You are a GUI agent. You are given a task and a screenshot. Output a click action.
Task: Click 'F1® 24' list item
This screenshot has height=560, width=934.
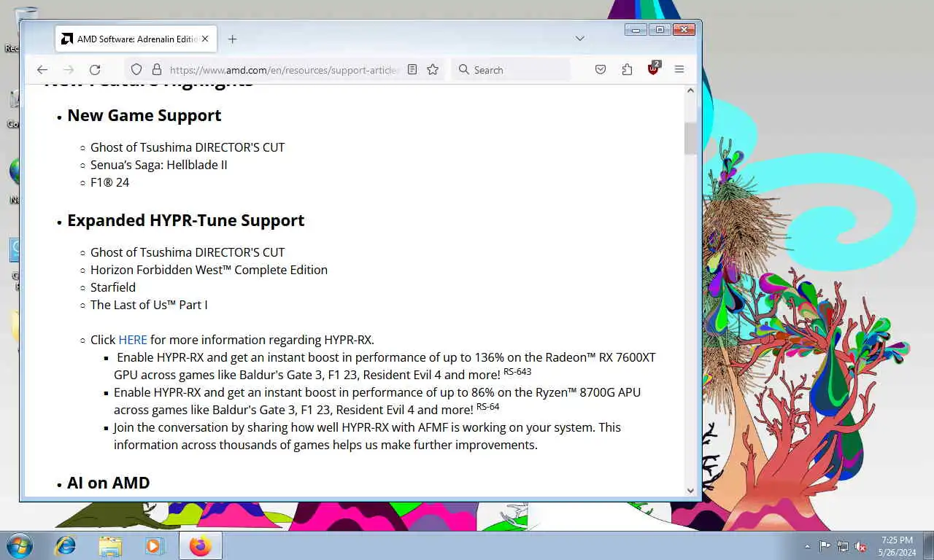pyautogui.click(x=109, y=182)
